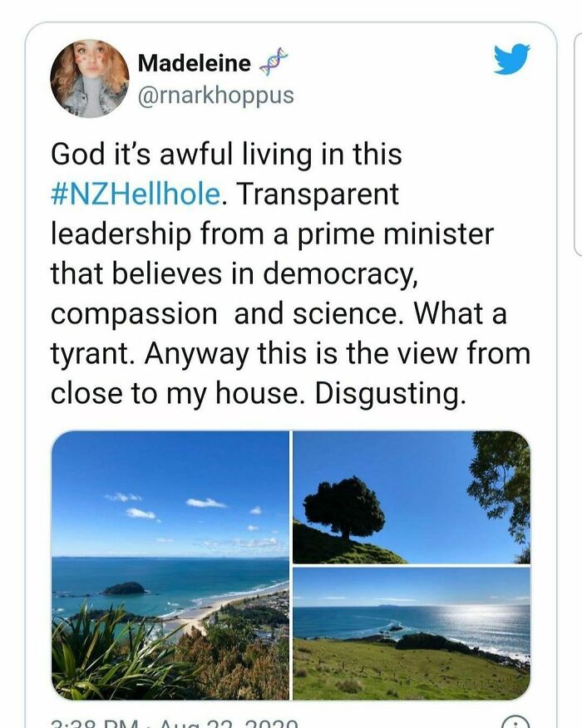
Task: Open the #NZHellhole hashtag
Action: click(136, 194)
